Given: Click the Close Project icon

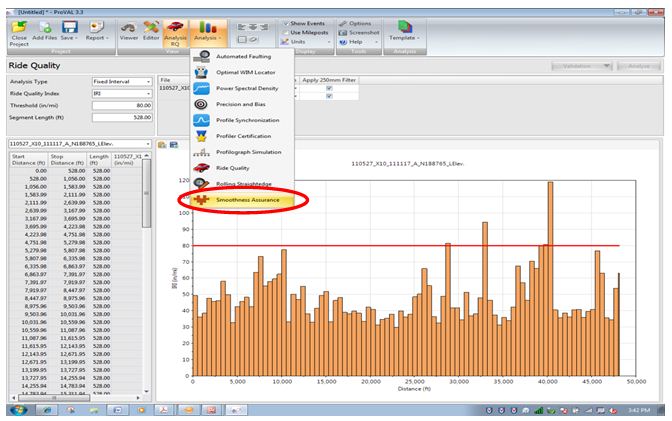Looking at the screenshot, I should point(19,27).
